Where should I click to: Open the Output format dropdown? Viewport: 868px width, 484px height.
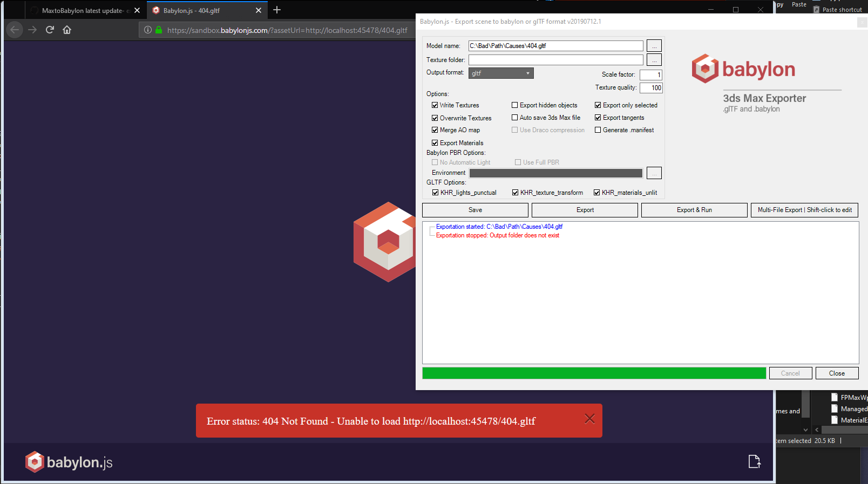tap(501, 73)
